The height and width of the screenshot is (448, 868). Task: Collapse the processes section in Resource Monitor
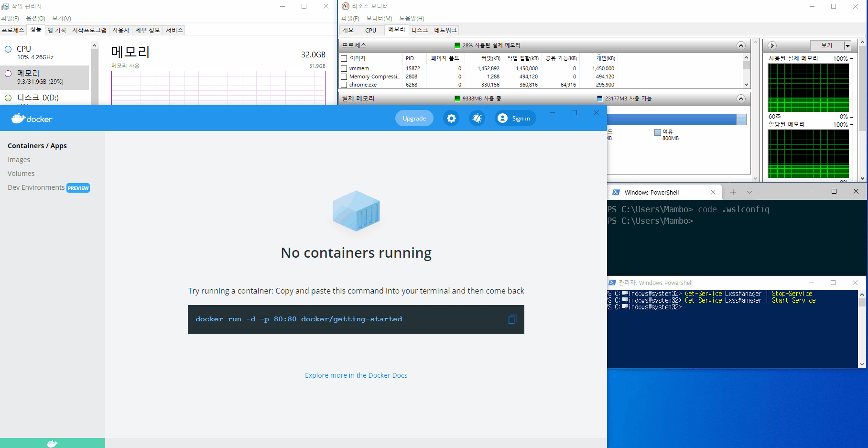[x=741, y=46]
